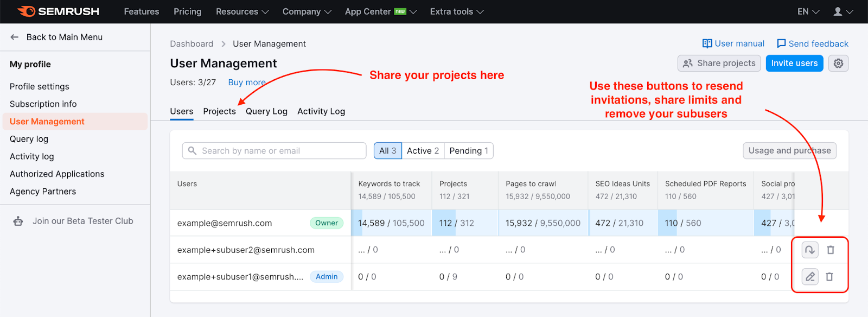Click owner's 15,932 / 9,550,000 pages cell

tap(543, 223)
